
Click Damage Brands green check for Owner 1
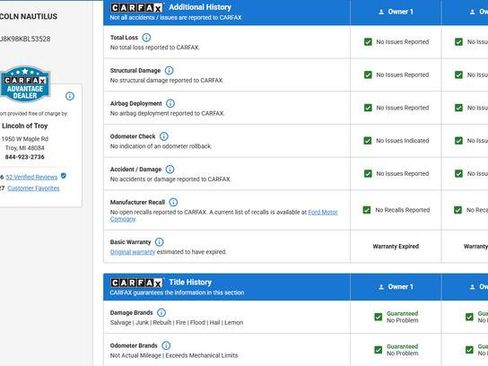[378, 317]
